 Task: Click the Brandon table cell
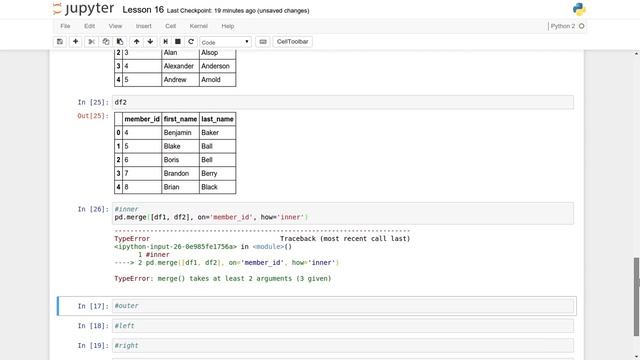click(180, 173)
